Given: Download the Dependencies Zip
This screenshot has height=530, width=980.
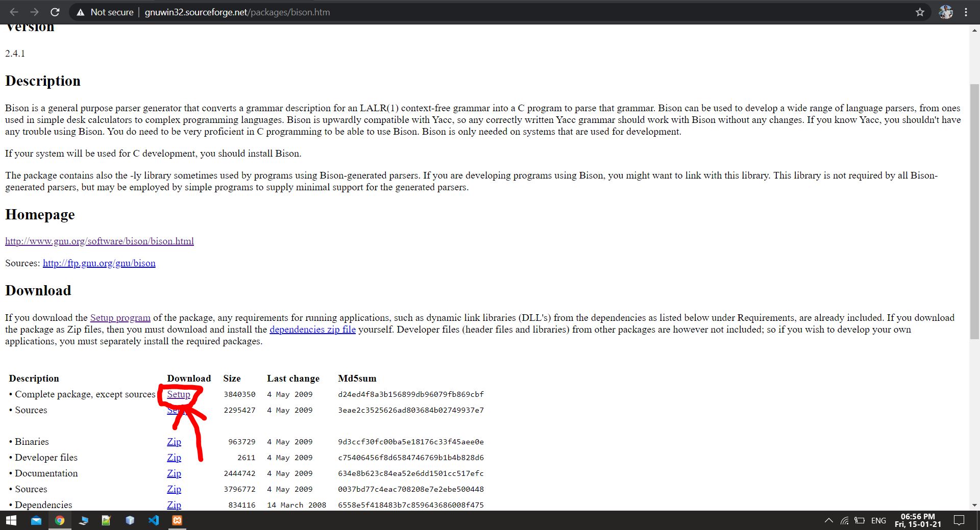Looking at the screenshot, I should [x=174, y=504].
